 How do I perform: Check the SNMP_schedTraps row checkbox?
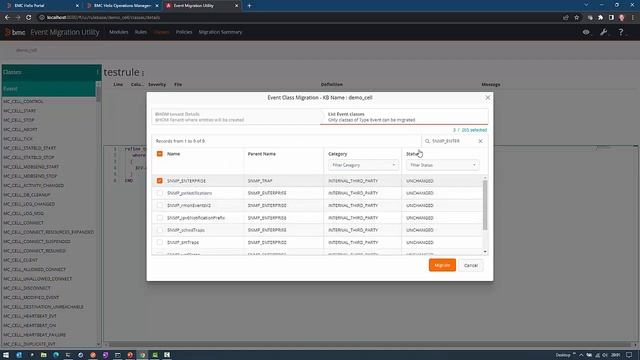coord(160,230)
